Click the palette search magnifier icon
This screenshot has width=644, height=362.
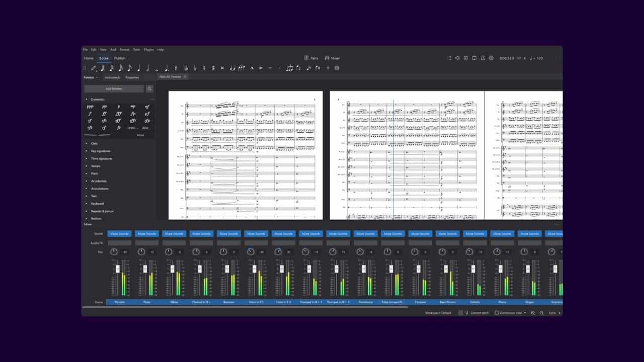149,88
